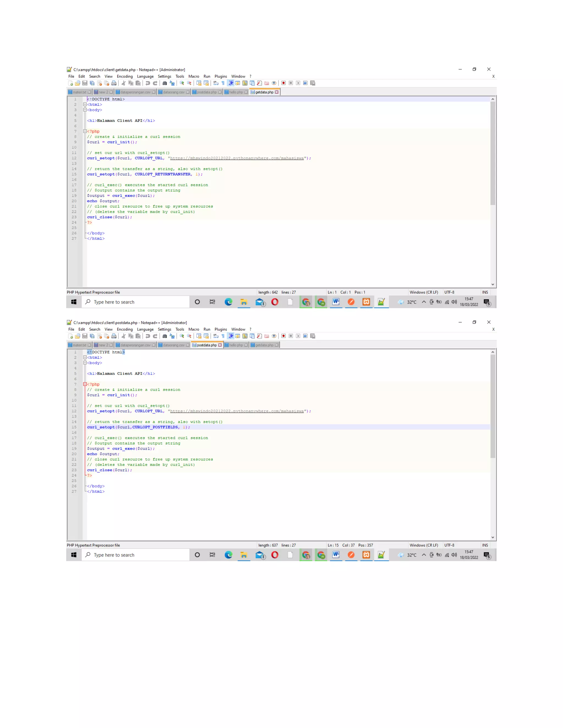This screenshot has height=728, width=563.
Task: Click Print icon in bottom Notepad++ toolbar
Action: pyautogui.click(x=114, y=336)
